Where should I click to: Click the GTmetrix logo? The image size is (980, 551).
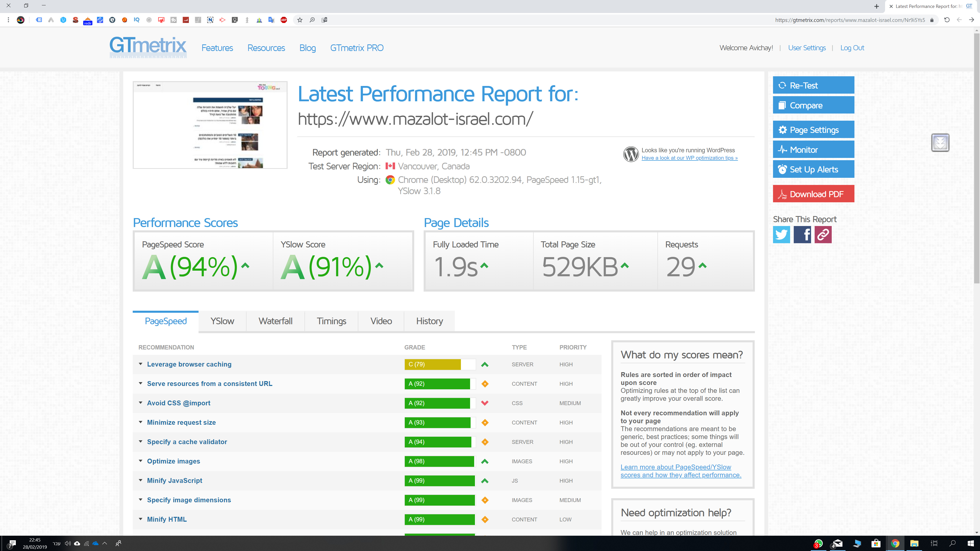click(148, 47)
